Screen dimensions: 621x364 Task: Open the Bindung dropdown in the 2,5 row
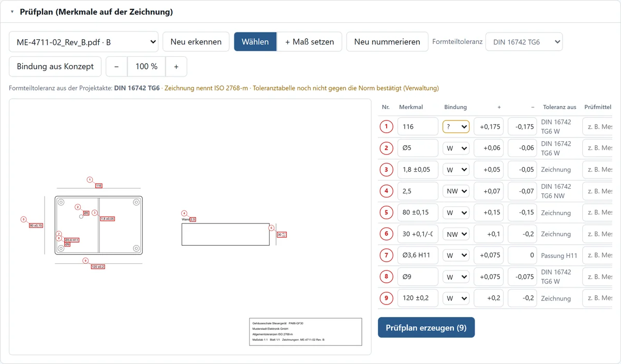(x=456, y=191)
